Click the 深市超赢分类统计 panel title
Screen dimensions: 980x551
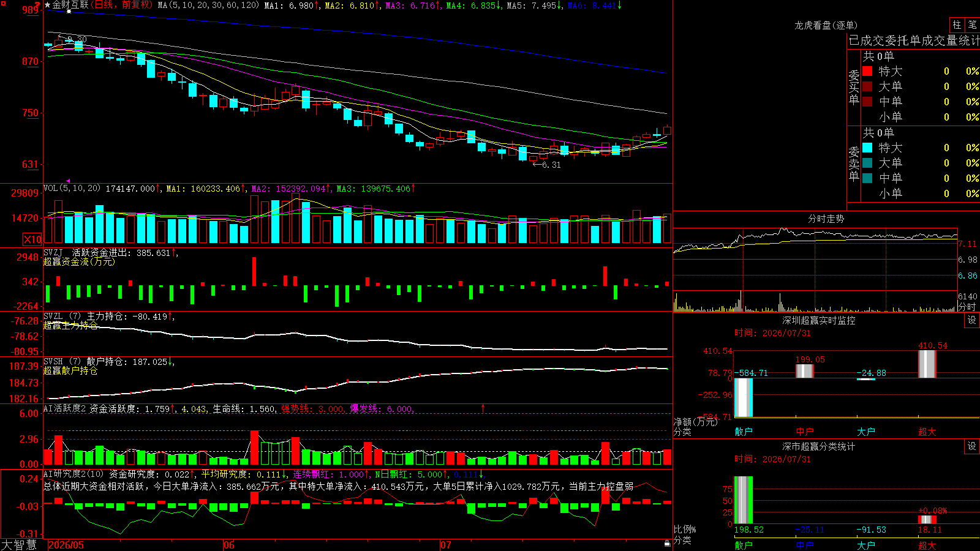click(818, 446)
